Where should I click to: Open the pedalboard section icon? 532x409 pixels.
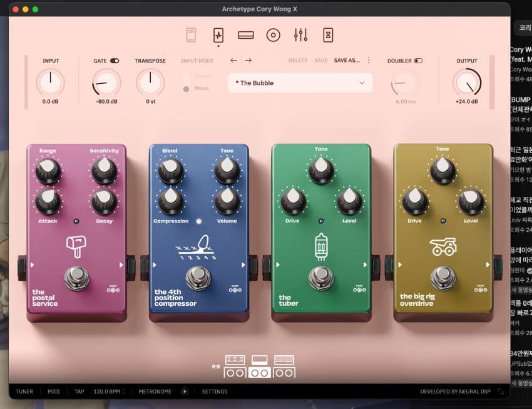click(x=218, y=35)
